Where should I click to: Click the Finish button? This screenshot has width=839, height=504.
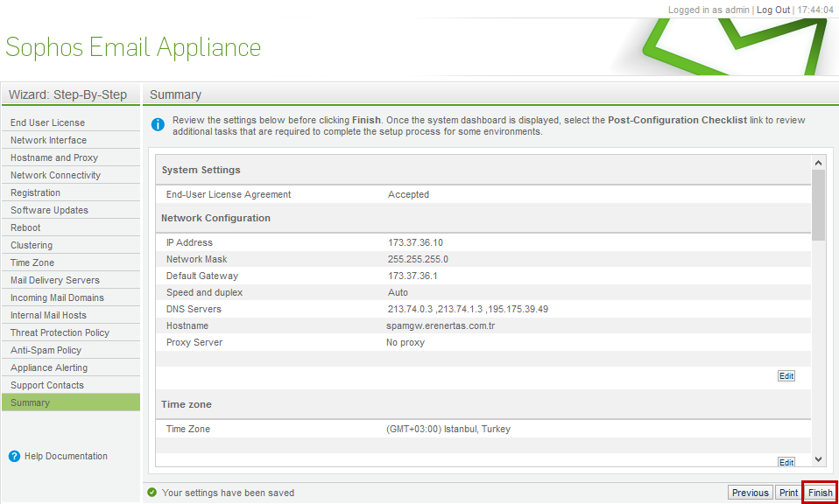(x=820, y=493)
